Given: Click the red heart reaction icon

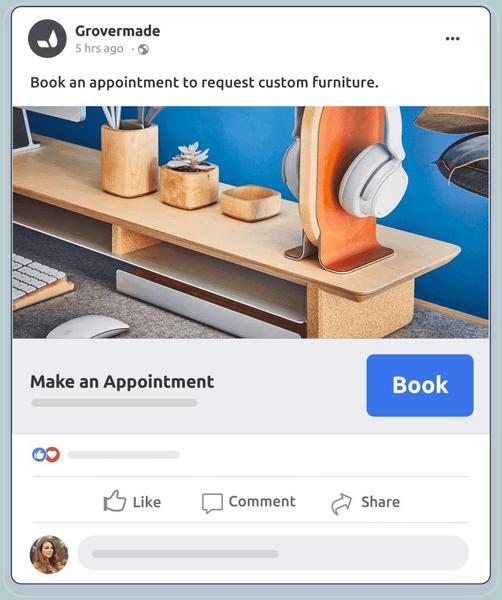Looking at the screenshot, I should click(x=53, y=455).
